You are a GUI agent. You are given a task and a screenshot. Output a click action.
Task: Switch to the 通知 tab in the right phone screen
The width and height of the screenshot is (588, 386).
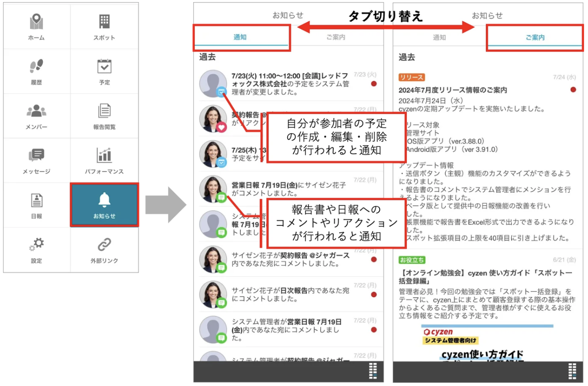[439, 38]
